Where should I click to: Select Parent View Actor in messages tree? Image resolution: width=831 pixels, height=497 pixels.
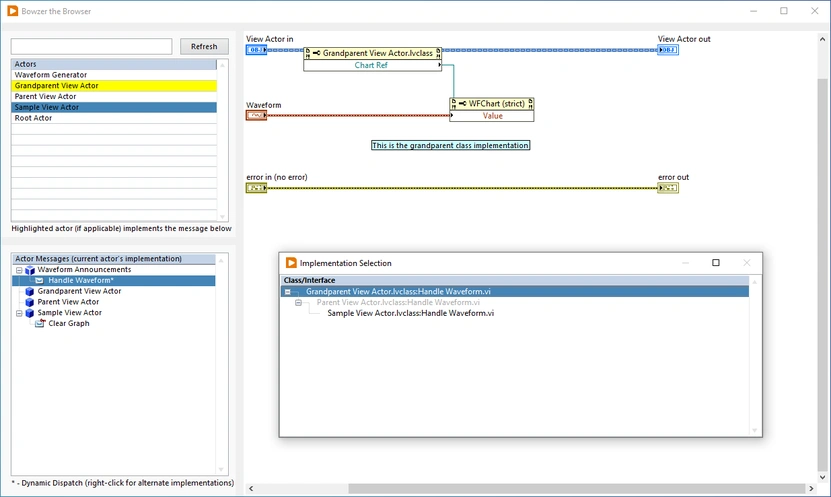(x=68, y=302)
